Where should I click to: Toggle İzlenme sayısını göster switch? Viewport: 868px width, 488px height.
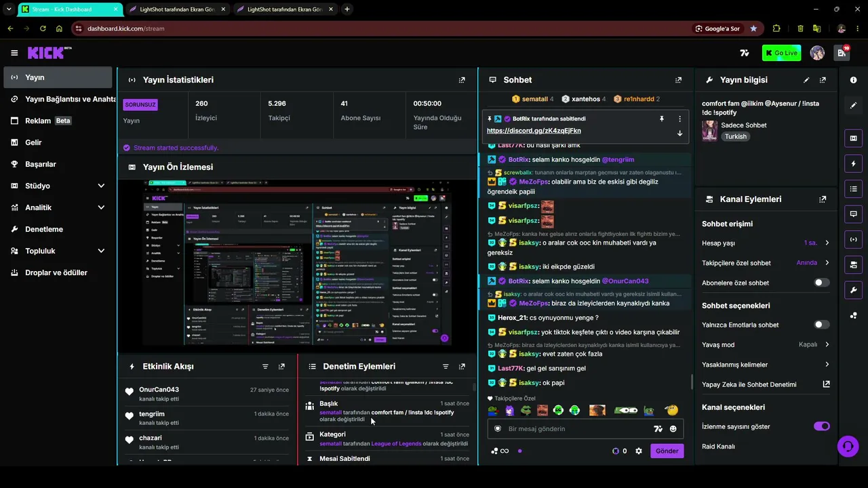[x=821, y=426]
